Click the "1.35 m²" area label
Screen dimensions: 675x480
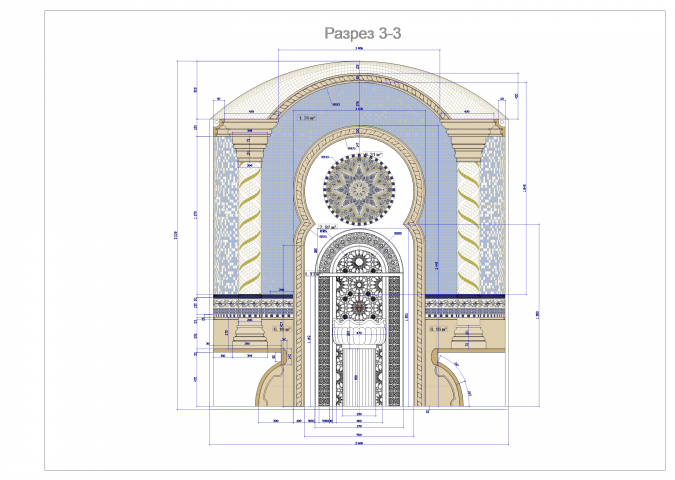click(x=307, y=117)
